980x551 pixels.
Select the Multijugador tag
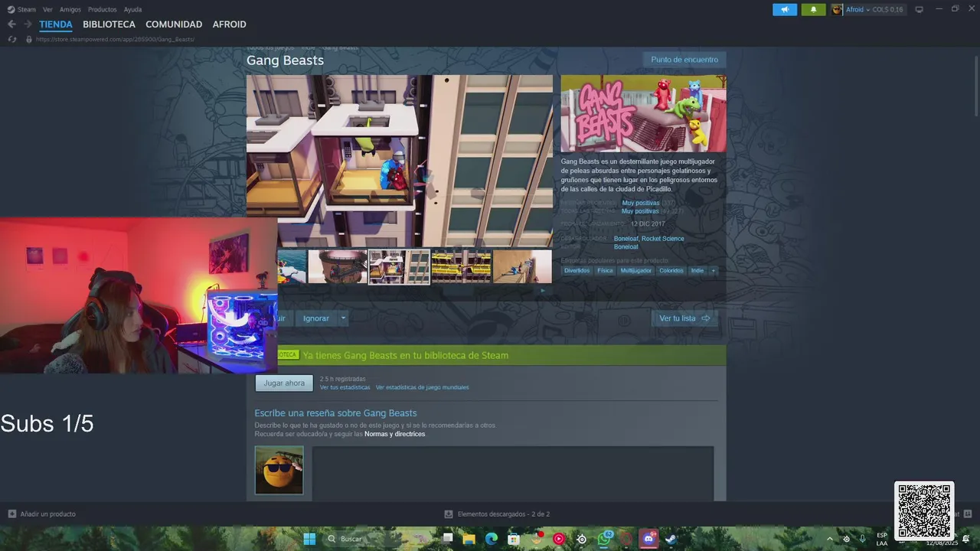635,270
